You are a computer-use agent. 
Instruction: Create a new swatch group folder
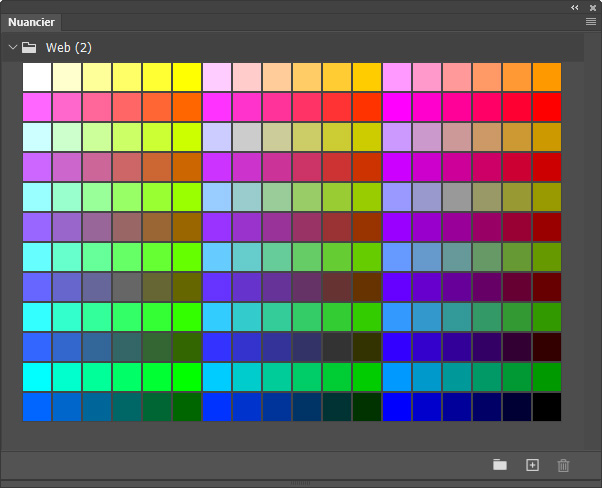tap(499, 465)
